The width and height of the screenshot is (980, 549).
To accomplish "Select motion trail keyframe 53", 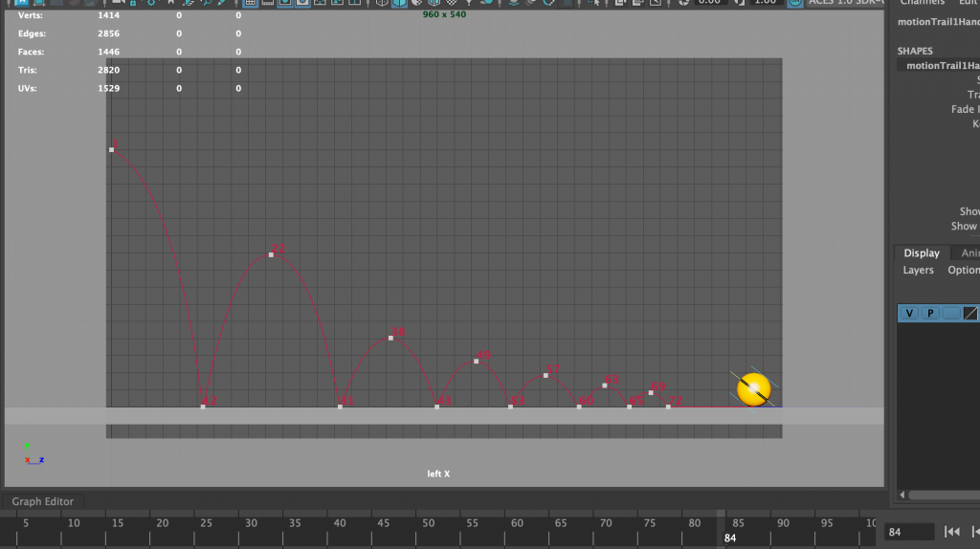I will click(x=511, y=406).
